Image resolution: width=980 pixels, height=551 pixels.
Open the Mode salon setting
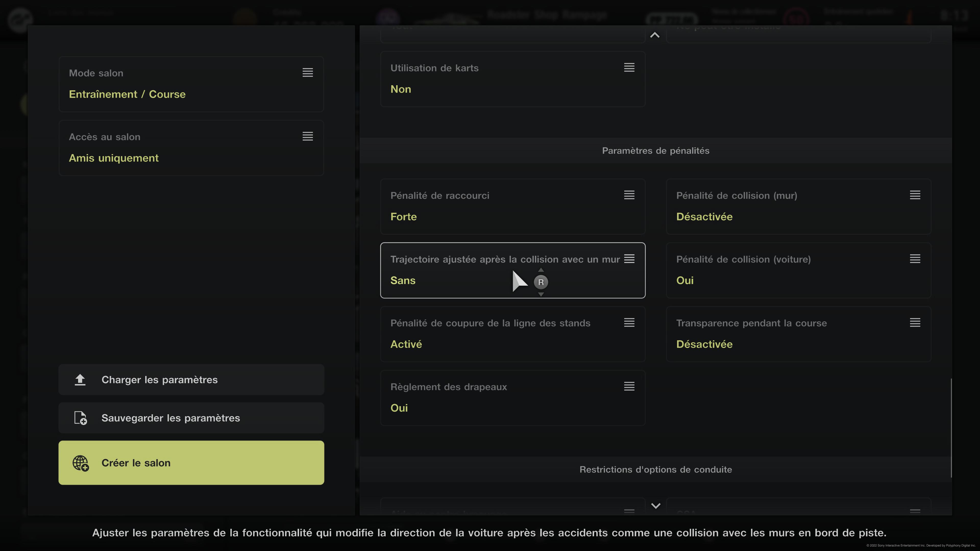point(191,84)
